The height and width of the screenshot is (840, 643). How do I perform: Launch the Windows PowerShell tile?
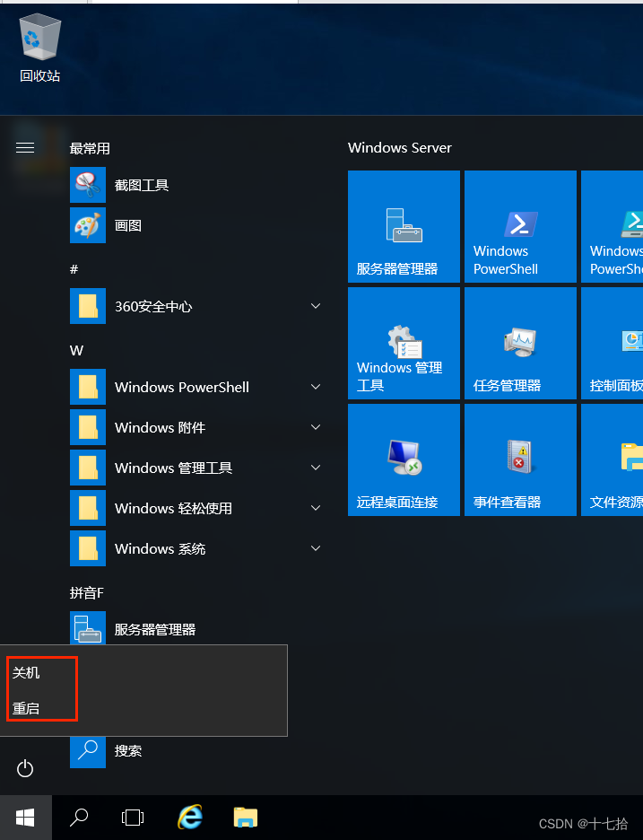pos(520,227)
